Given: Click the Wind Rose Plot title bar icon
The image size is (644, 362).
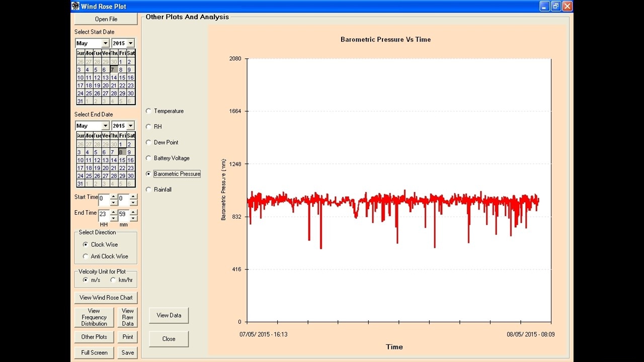Looking at the screenshot, I should pyautogui.click(x=75, y=6).
